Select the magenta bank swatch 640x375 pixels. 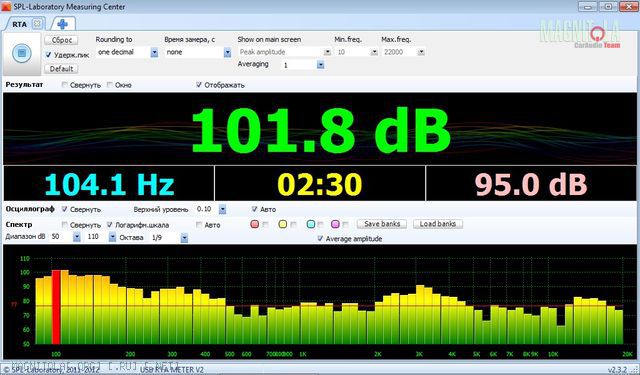pos(336,224)
